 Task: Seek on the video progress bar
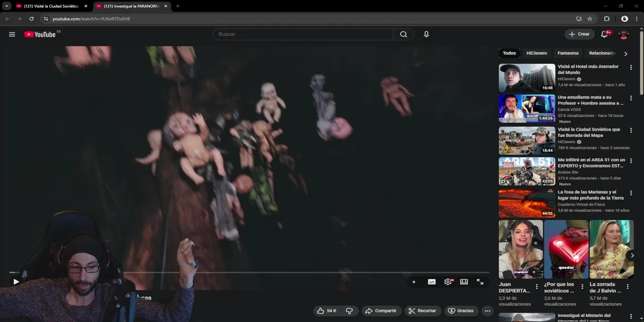(249, 272)
